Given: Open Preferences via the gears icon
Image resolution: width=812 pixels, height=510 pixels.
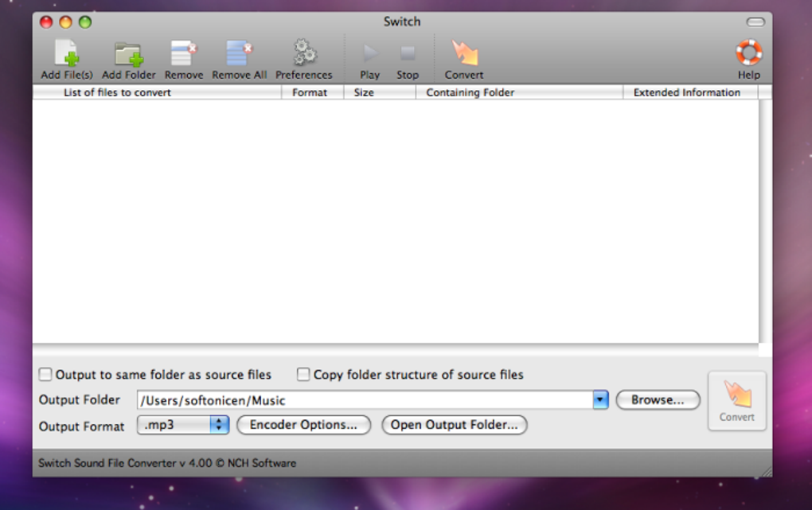Looking at the screenshot, I should pyautogui.click(x=304, y=53).
